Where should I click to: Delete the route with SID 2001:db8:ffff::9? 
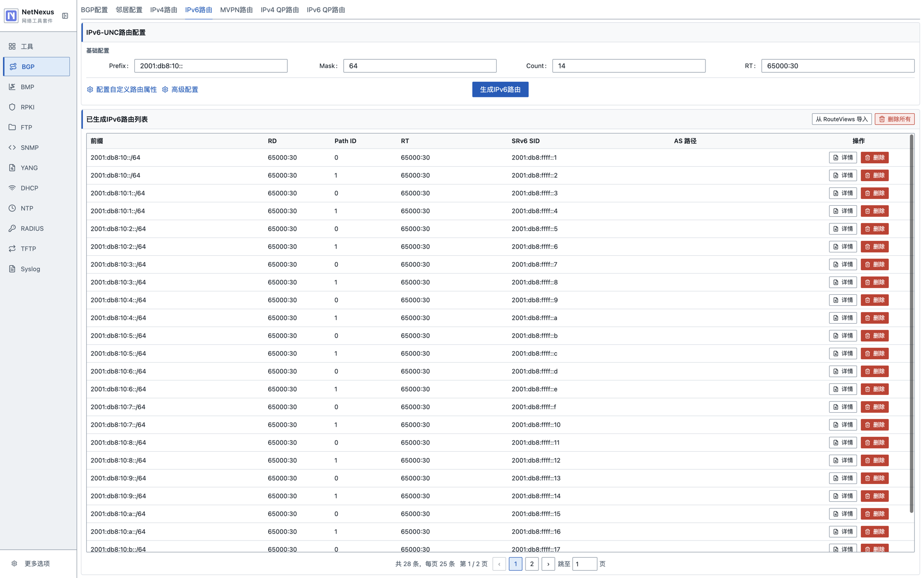point(874,300)
